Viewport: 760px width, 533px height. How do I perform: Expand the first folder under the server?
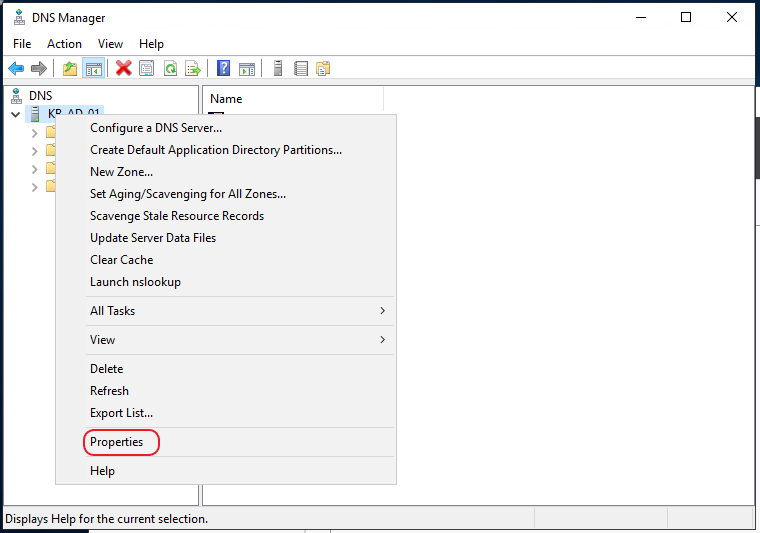click(34, 133)
